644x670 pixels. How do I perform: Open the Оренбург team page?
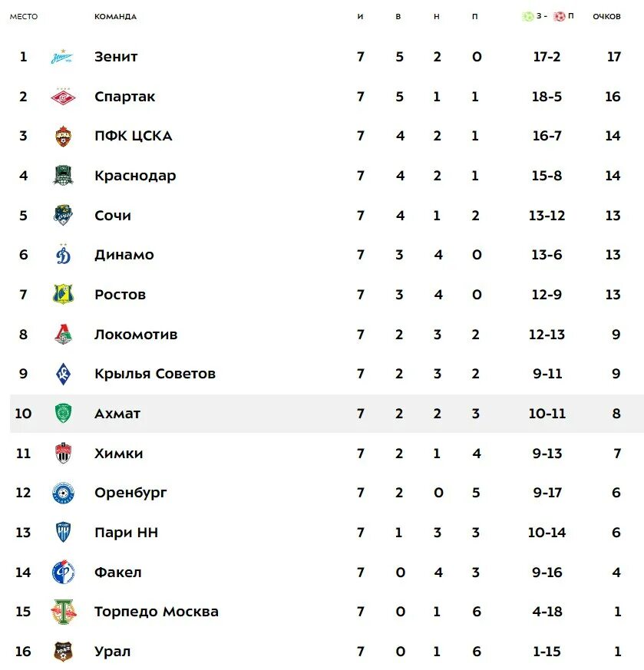point(130,493)
